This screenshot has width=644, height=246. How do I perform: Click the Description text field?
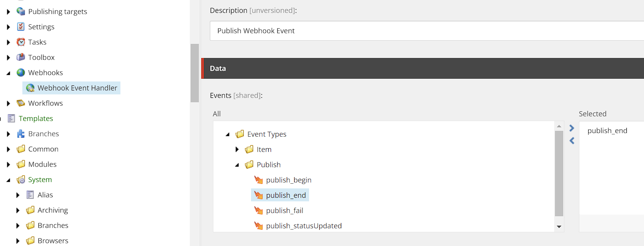point(427,31)
